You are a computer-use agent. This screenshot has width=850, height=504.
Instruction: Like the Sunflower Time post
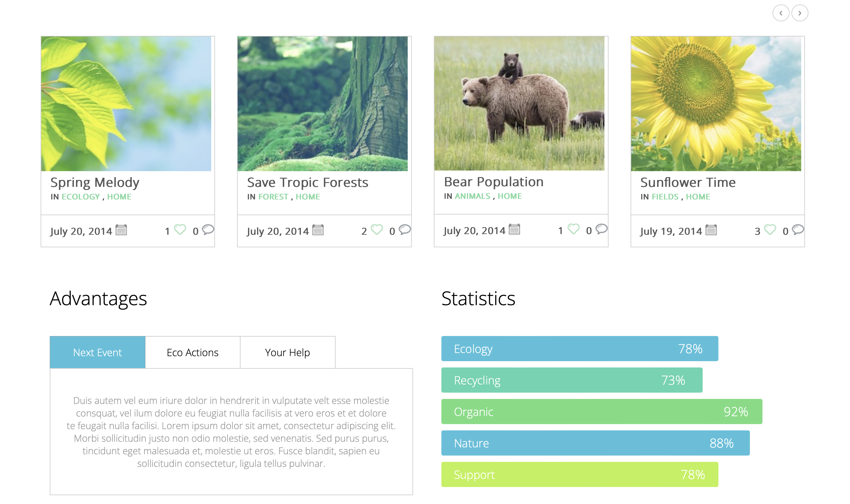coord(770,230)
